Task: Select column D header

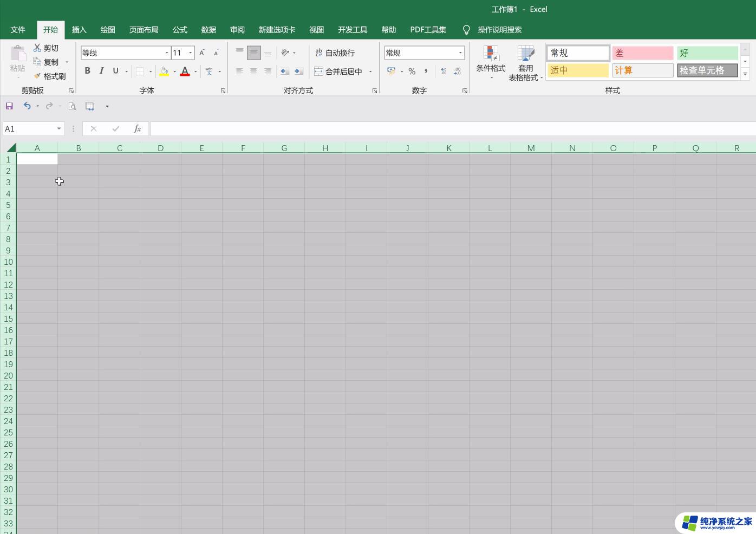Action: click(x=160, y=148)
